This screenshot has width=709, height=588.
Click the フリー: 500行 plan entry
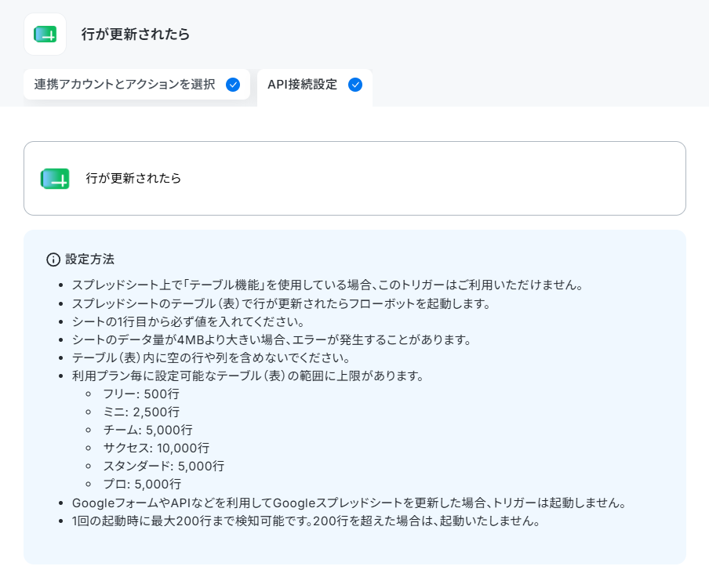click(141, 394)
